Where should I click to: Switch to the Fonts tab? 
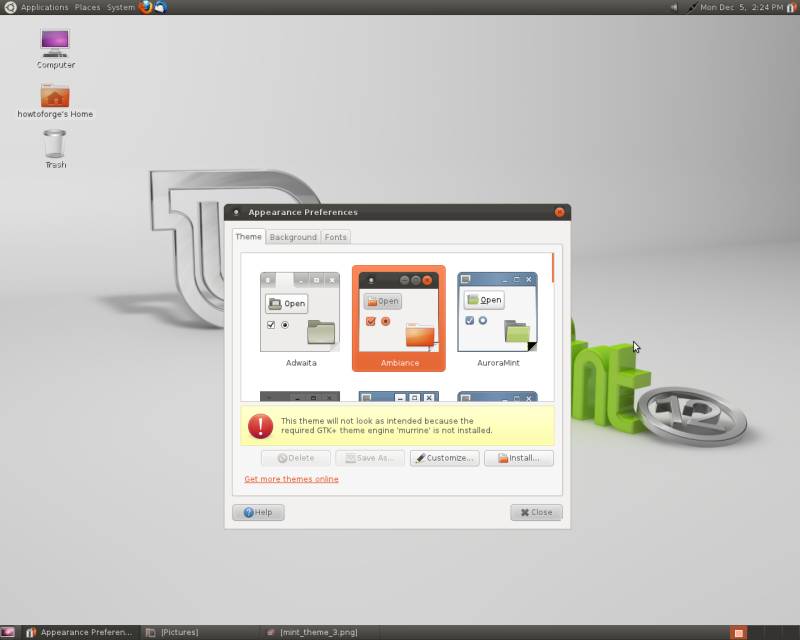point(335,237)
